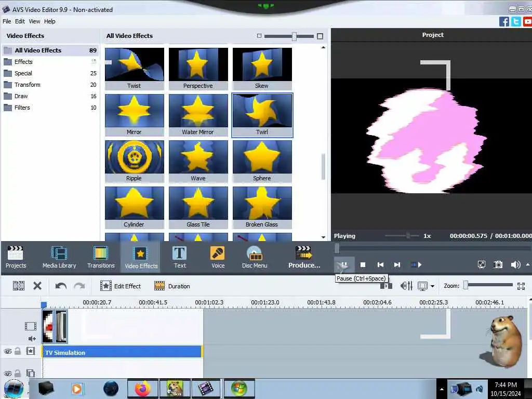Click the trim/split icon in timeline toolbar

(x=19, y=286)
